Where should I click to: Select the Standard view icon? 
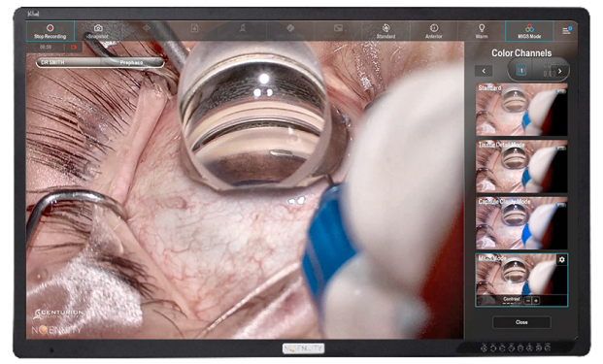[x=385, y=31]
